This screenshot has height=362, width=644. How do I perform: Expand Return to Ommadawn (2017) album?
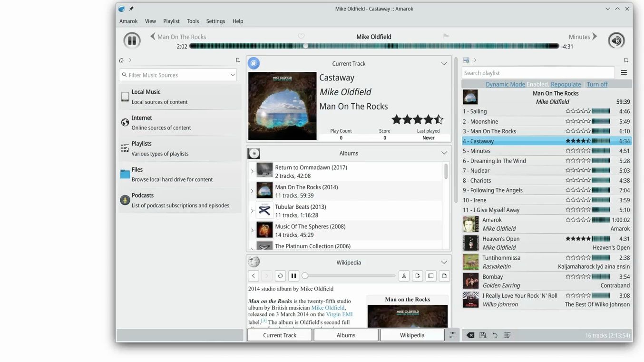(x=252, y=171)
